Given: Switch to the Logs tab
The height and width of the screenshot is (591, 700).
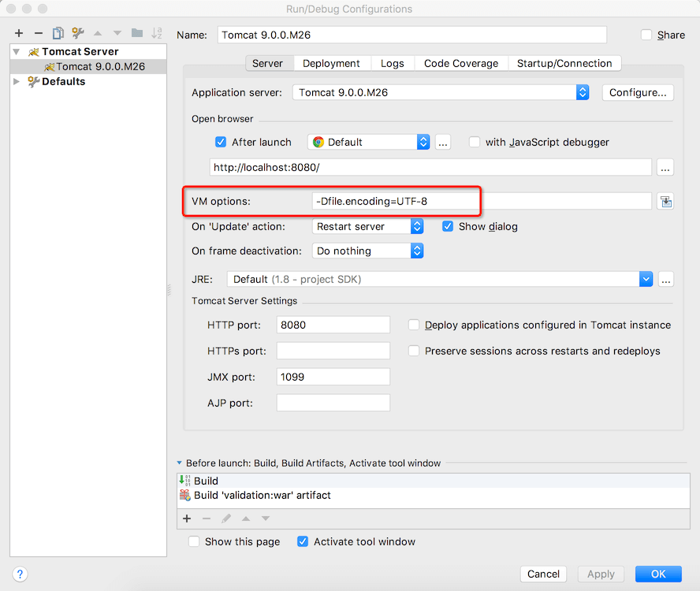Looking at the screenshot, I should coord(393,63).
